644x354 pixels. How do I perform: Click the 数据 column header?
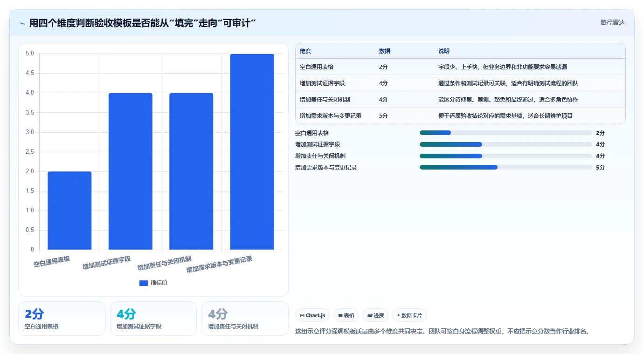(x=385, y=51)
